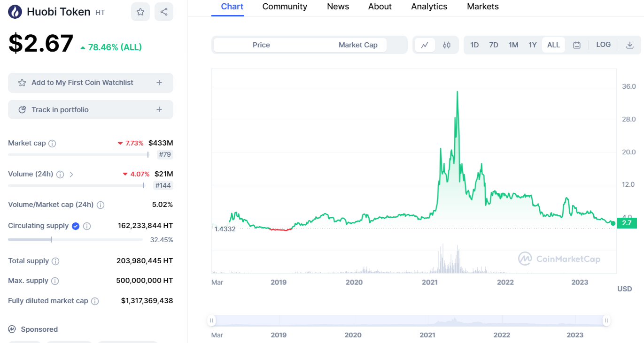Open Total supply info icon
644x343 pixels.
pyautogui.click(x=55, y=261)
